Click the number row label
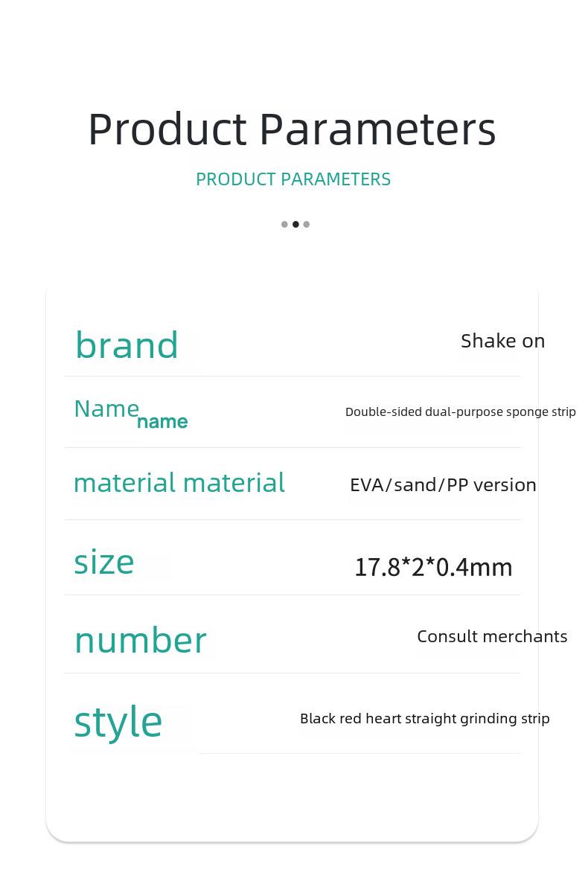The width and height of the screenshot is (588, 890). coord(141,641)
